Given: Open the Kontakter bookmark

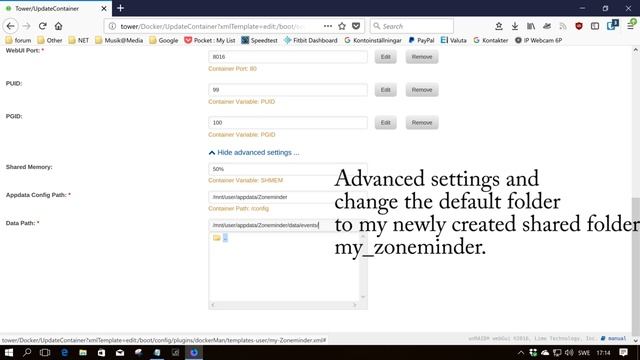Looking at the screenshot, I should coord(491,40).
